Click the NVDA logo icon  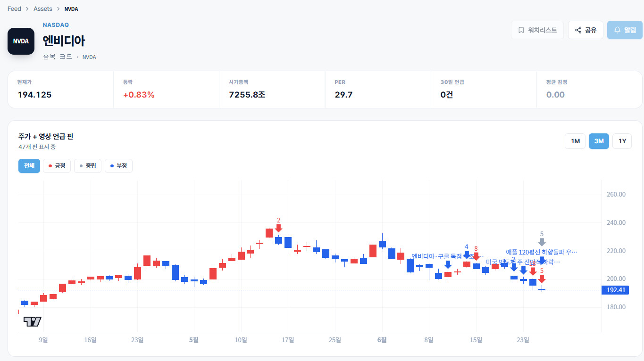pos(21,41)
